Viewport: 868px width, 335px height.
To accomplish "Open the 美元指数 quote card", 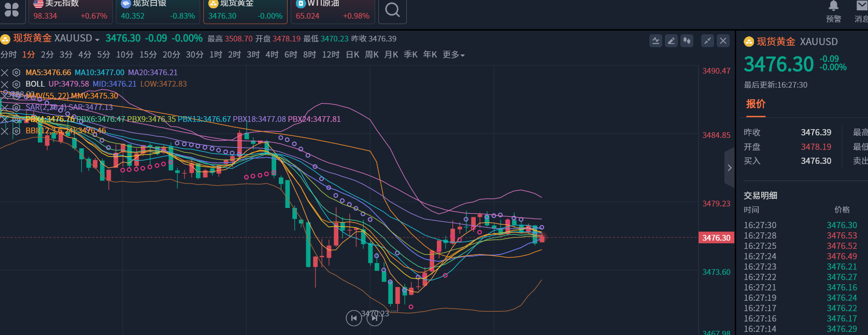I will (x=70, y=11).
